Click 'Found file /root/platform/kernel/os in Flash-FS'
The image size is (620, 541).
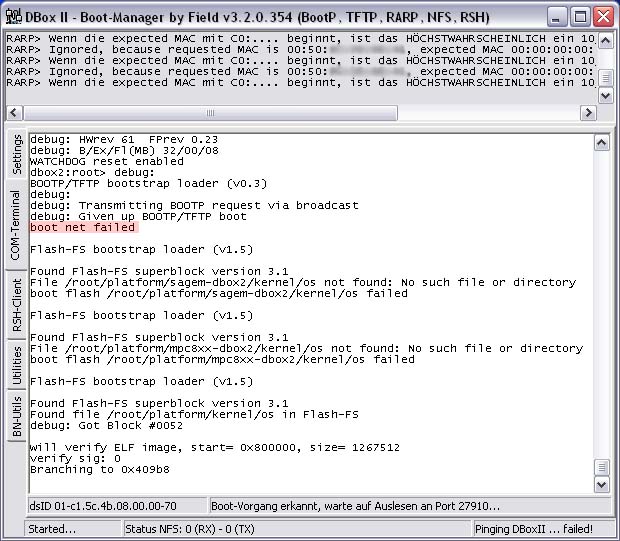point(194,414)
